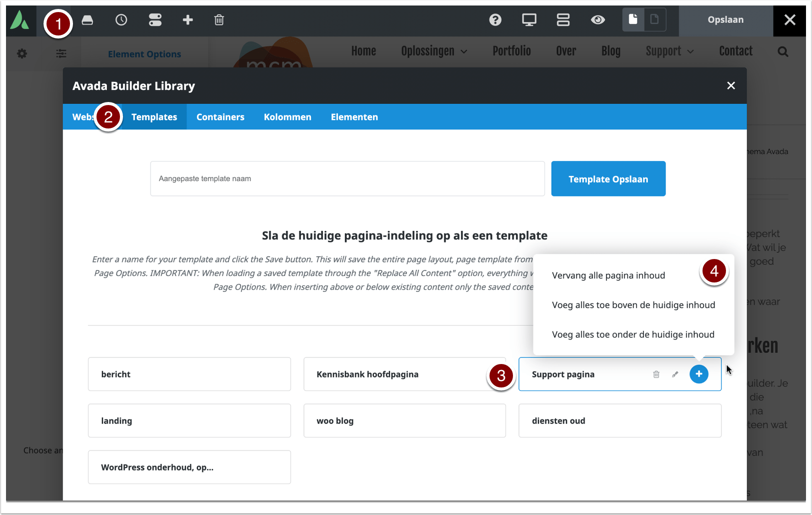Select the Kennisbank hoofdpagina template
Image resolution: width=812 pixels, height=515 pixels.
point(404,374)
